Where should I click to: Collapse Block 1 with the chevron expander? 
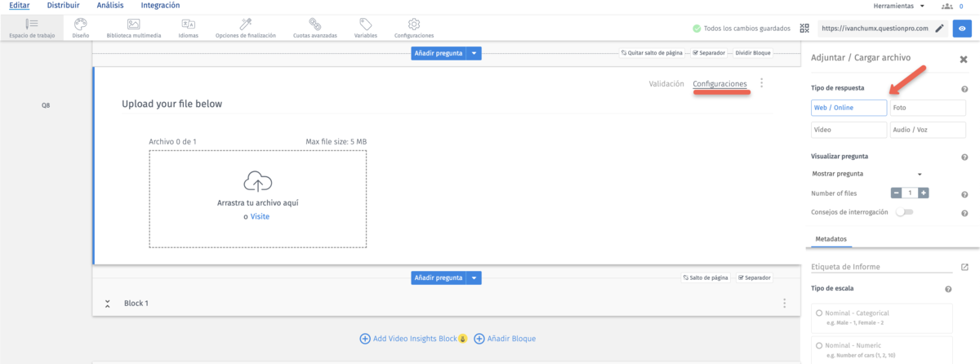pos(107,304)
